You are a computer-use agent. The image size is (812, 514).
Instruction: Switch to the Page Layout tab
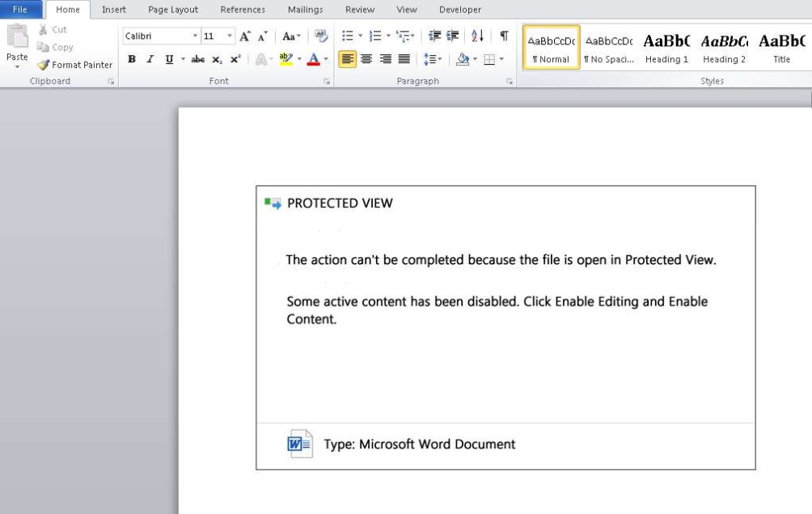click(173, 10)
